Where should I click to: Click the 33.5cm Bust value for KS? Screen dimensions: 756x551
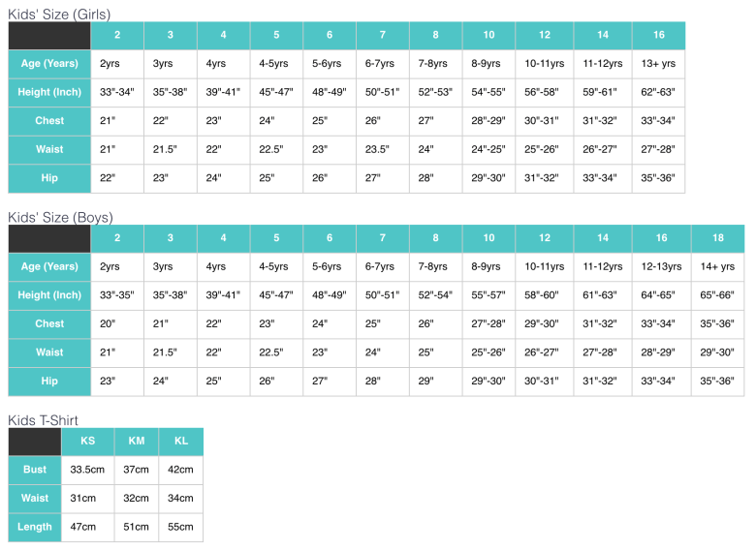tap(88, 470)
